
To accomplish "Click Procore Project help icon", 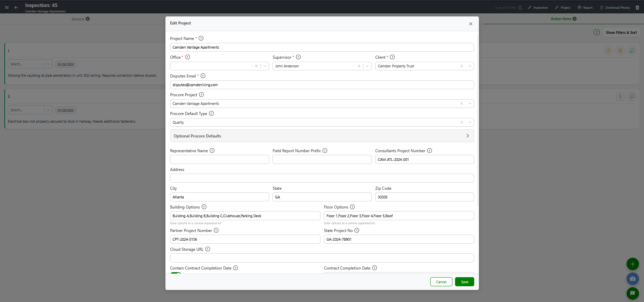I will (201, 95).
